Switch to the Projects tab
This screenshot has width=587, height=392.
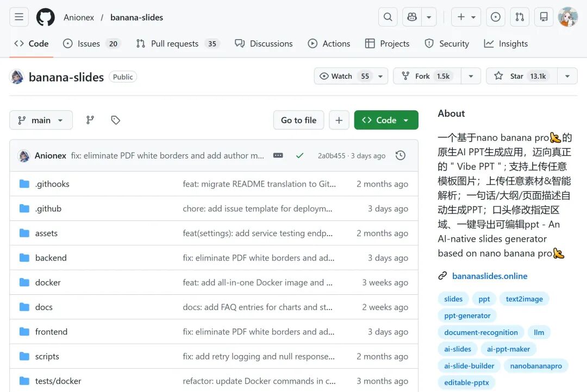(x=387, y=44)
